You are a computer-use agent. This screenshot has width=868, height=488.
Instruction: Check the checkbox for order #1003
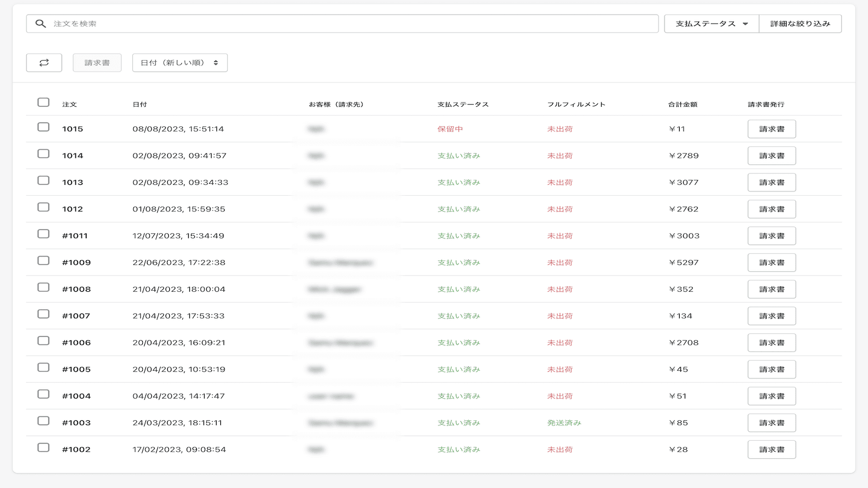click(43, 422)
